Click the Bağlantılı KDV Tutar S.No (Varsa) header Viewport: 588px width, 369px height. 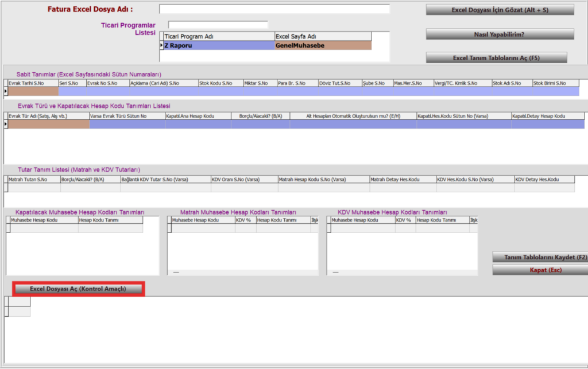pyautogui.click(x=166, y=180)
